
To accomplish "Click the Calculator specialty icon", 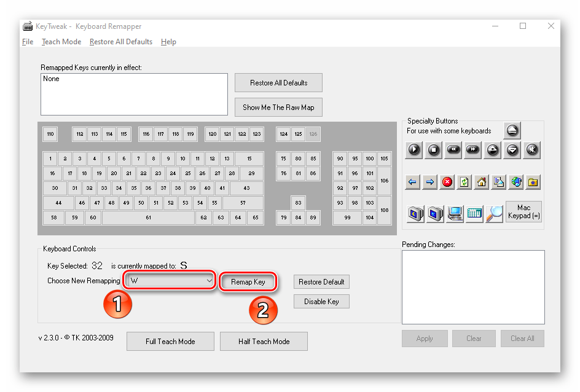I will pyautogui.click(x=474, y=213).
